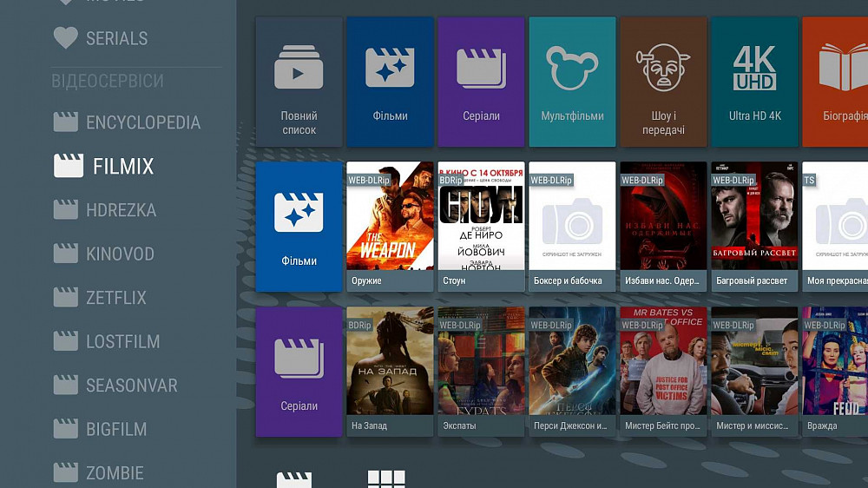
Task: Click the Вражда title caption
Action: coord(822,426)
